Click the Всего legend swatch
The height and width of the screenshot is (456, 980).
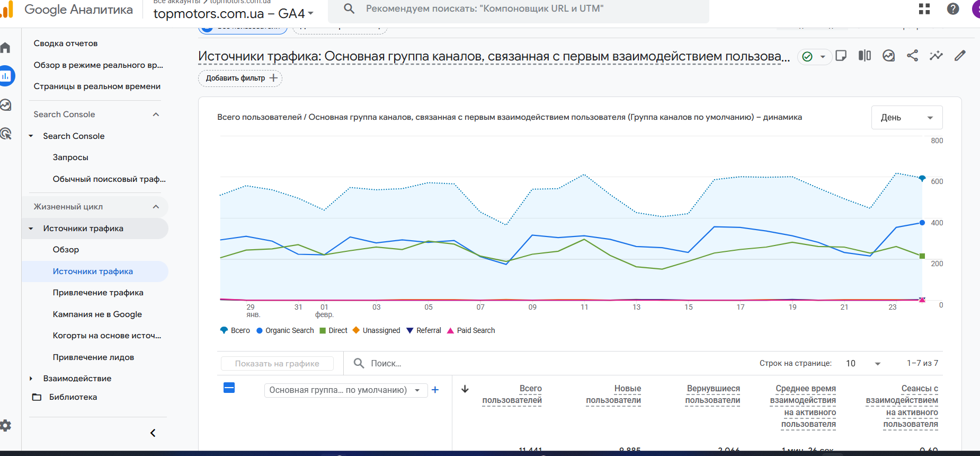pos(224,330)
